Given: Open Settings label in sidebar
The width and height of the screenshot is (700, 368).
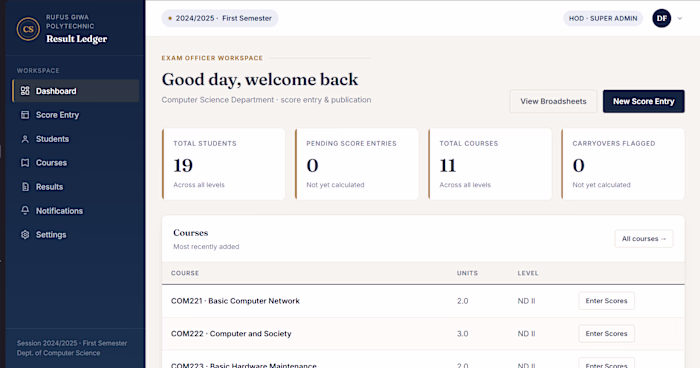Looking at the screenshot, I should (x=51, y=234).
